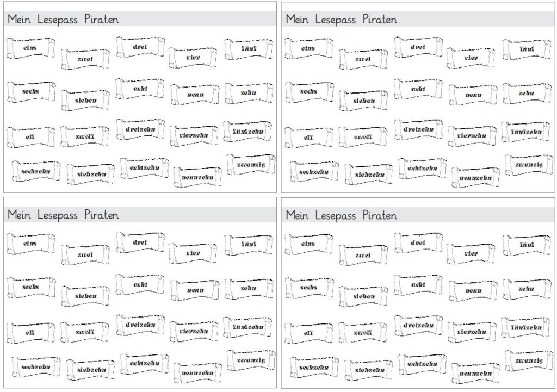Select the 'sieben' scroll in the upper-right card
The image size is (557, 392).
click(x=363, y=101)
